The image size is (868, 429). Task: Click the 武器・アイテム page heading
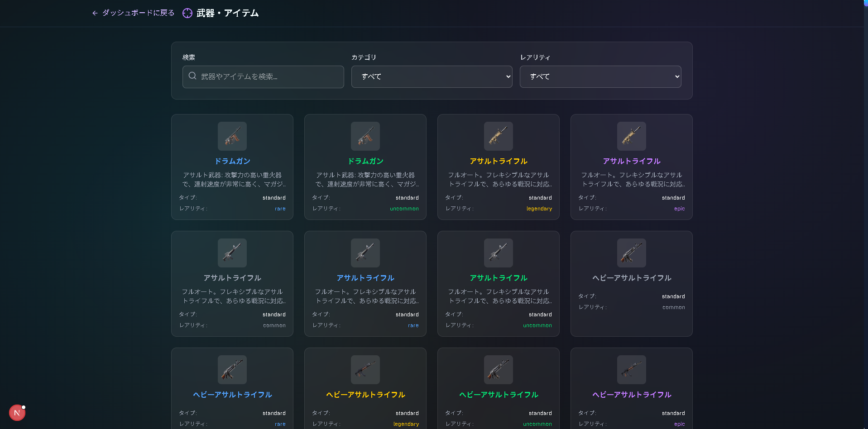point(227,13)
